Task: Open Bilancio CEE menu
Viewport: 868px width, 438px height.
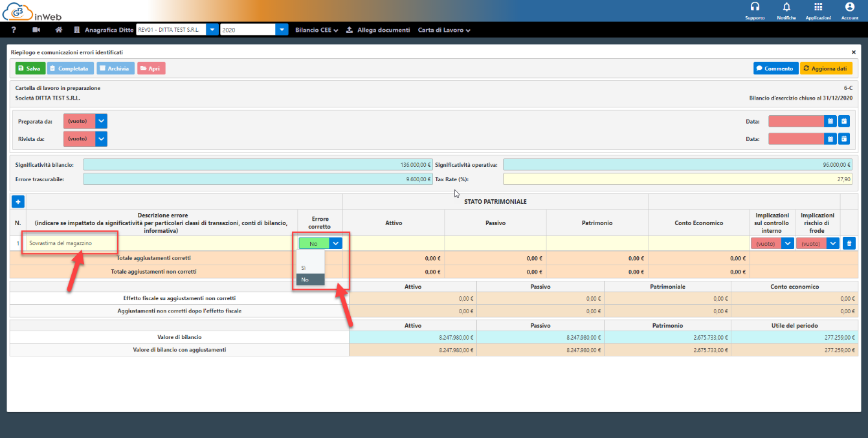Action: pyautogui.click(x=317, y=30)
